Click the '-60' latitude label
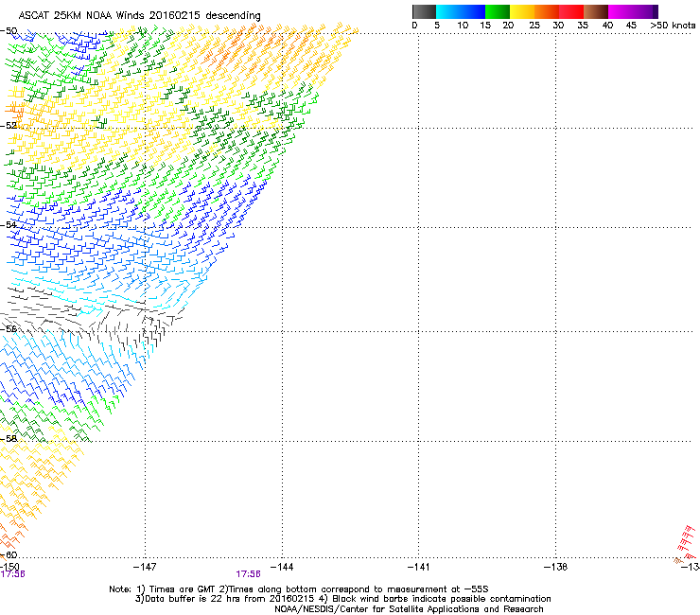This screenshot has height=615, width=700. 9,554
